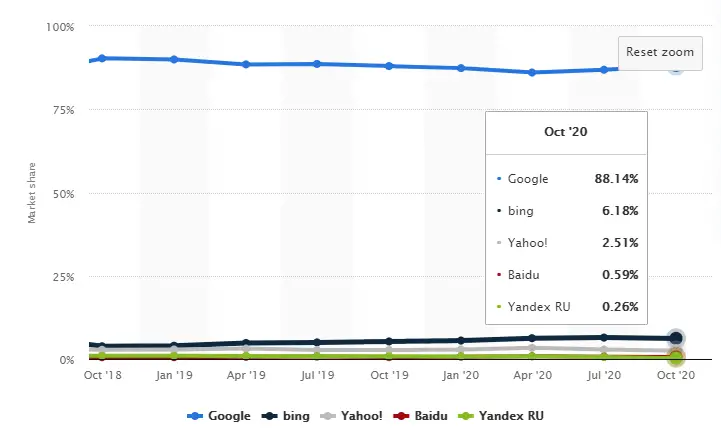Viewport: 721px width, 431px height.
Task: Click Google data point at Oct '19
Action: [389, 66]
